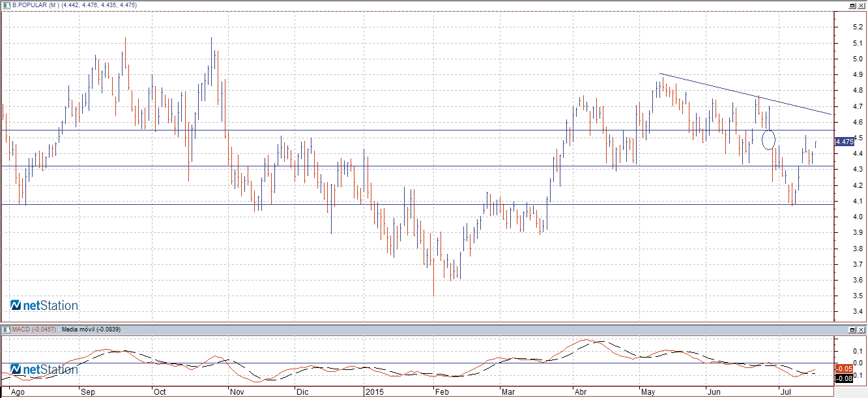Select the Media móvil (-0.0839) legend label
Image resolution: width=868 pixels, height=398 pixels.
[x=91, y=329]
